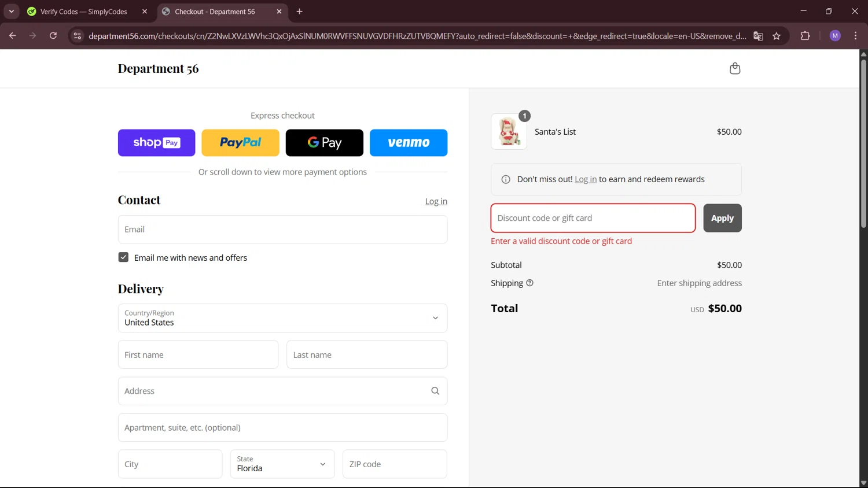Focus the Address field
Viewport: 868px width, 488px height.
282,391
